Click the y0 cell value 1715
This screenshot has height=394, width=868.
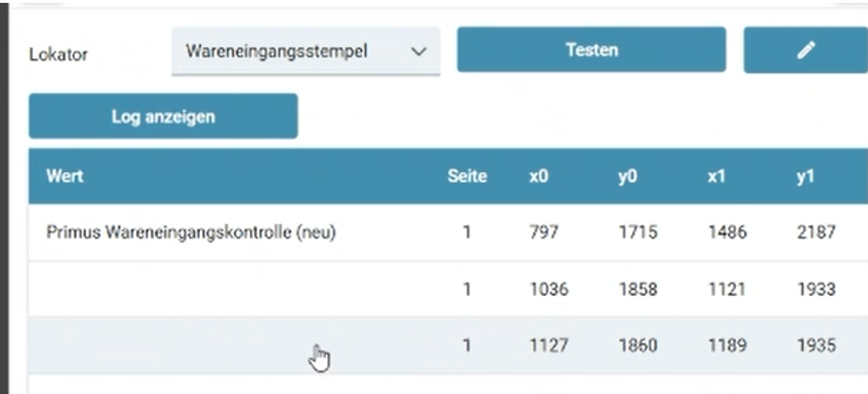[x=637, y=233]
